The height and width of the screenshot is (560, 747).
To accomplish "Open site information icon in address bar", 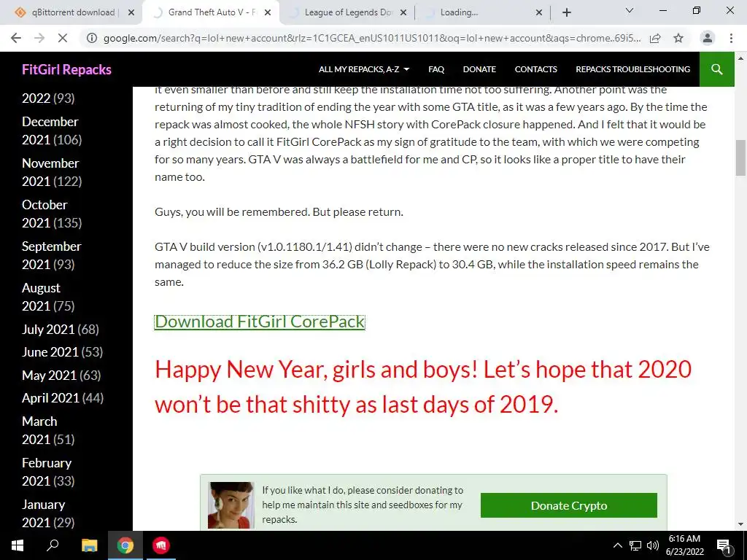I will click(91, 38).
